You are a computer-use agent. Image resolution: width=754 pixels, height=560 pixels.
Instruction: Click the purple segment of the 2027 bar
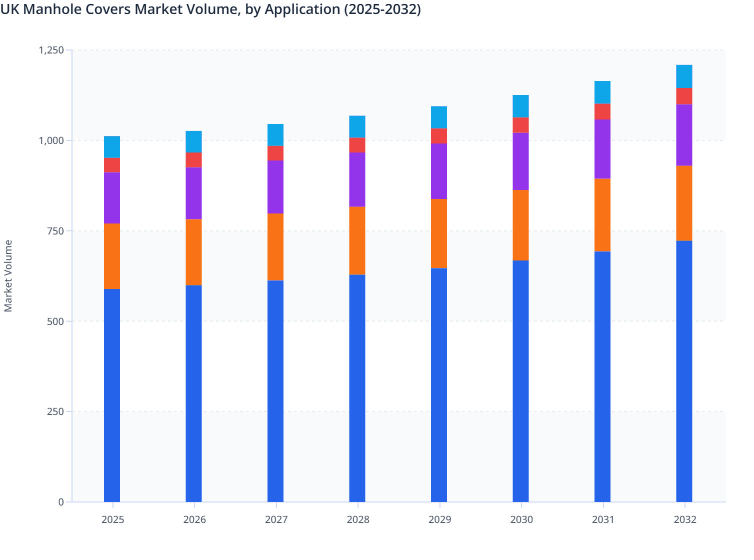click(x=275, y=187)
